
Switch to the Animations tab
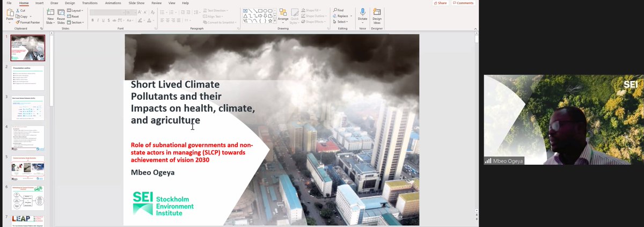113,3
